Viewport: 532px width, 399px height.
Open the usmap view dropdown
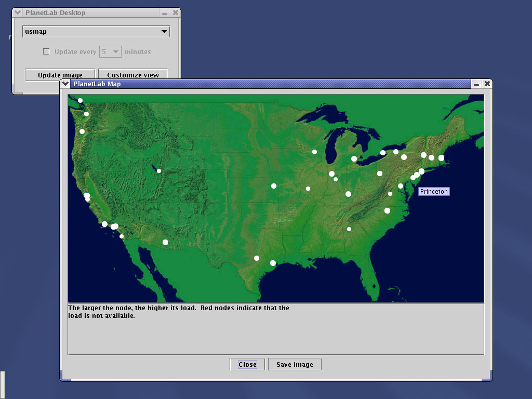(97, 32)
